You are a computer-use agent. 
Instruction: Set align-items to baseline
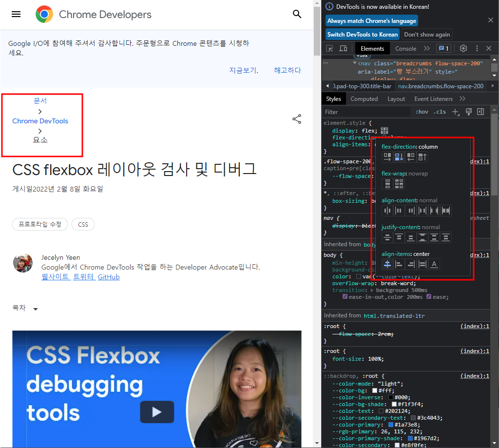pos(434,264)
